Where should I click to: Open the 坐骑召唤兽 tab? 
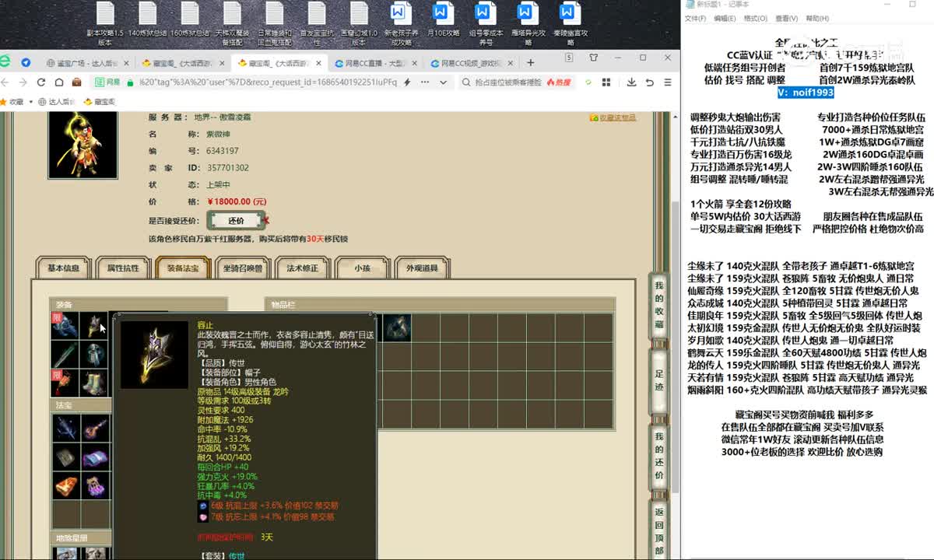242,268
